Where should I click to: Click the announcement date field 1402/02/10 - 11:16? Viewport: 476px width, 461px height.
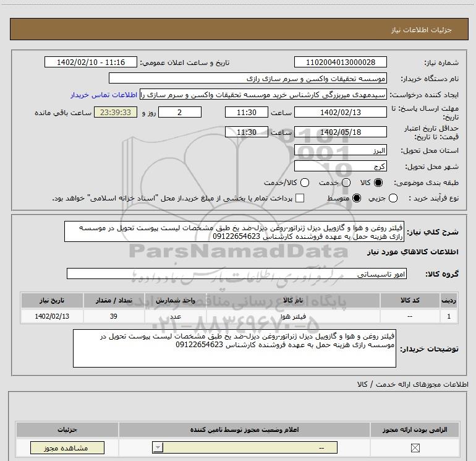91,62
